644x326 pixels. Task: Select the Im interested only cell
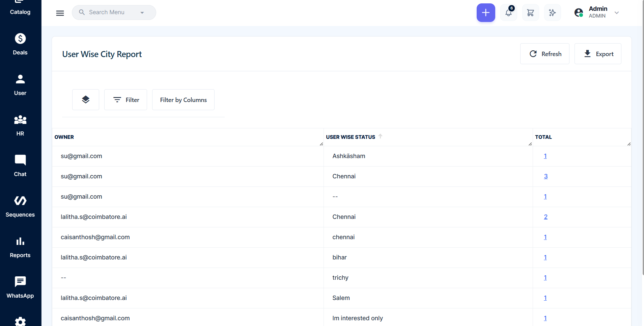pyautogui.click(x=428, y=318)
